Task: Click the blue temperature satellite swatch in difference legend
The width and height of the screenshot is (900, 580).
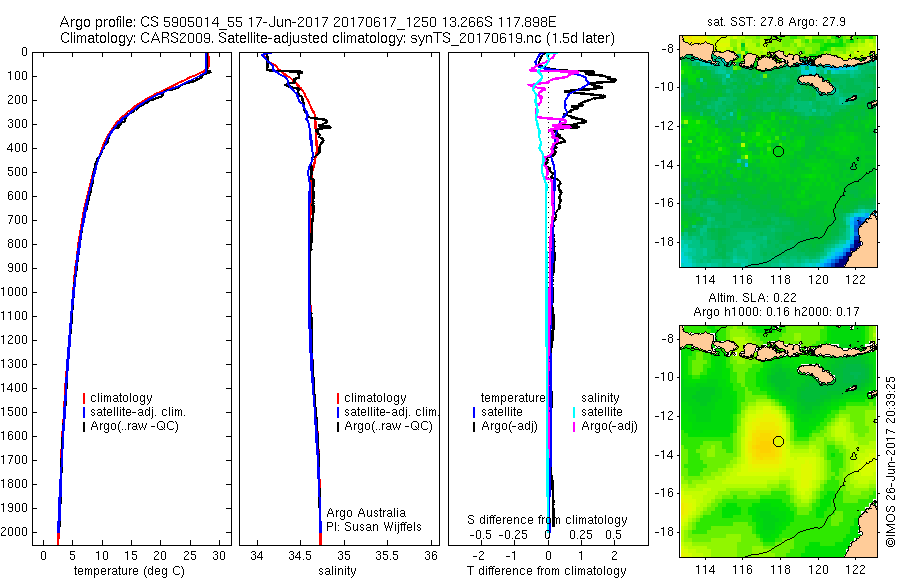Action: point(474,412)
